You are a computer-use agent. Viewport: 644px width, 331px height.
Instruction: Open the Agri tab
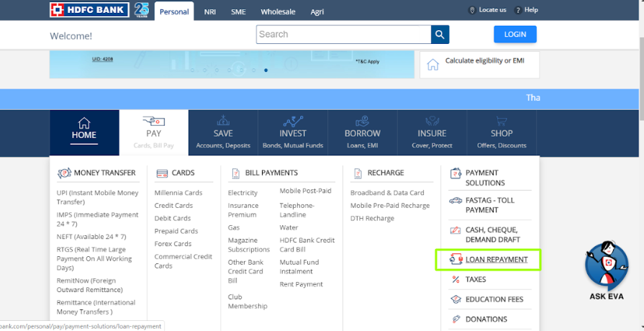pyautogui.click(x=317, y=12)
